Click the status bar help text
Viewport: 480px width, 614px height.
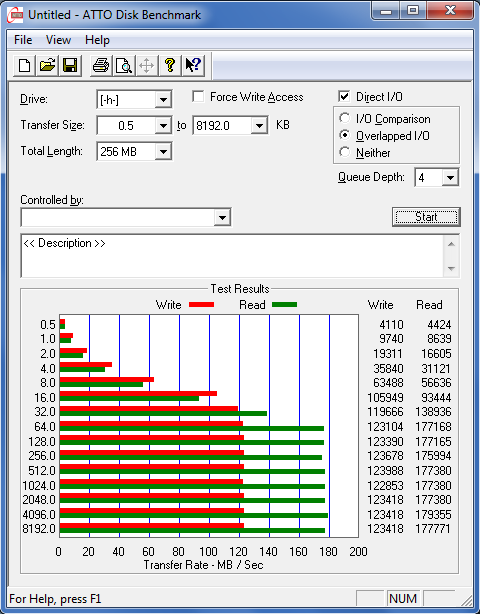[x=55, y=599]
